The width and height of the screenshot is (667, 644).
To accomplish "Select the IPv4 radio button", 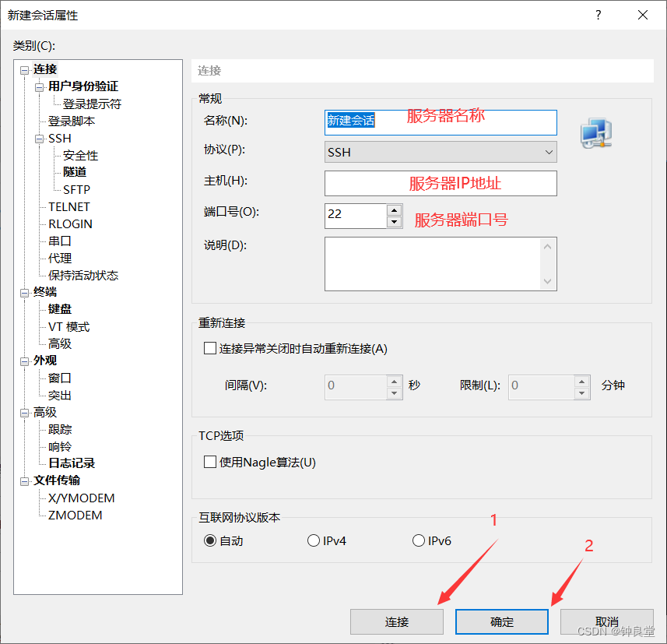I will [314, 540].
